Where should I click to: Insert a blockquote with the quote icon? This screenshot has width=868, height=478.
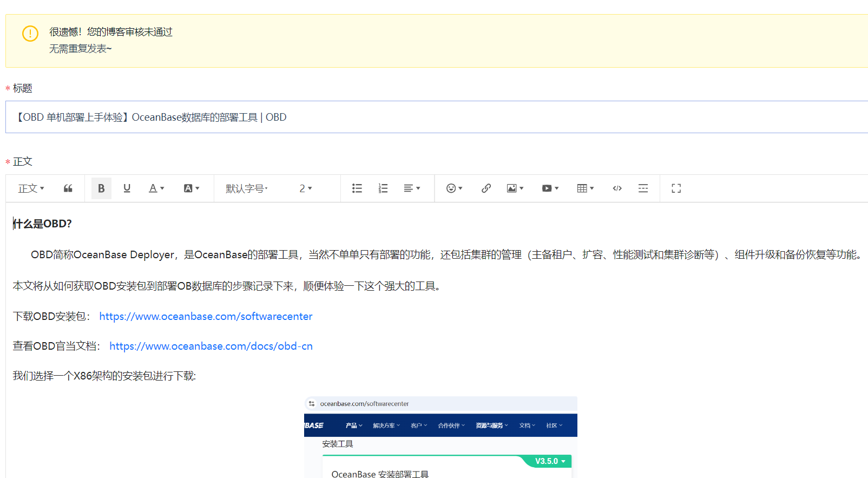click(68, 188)
